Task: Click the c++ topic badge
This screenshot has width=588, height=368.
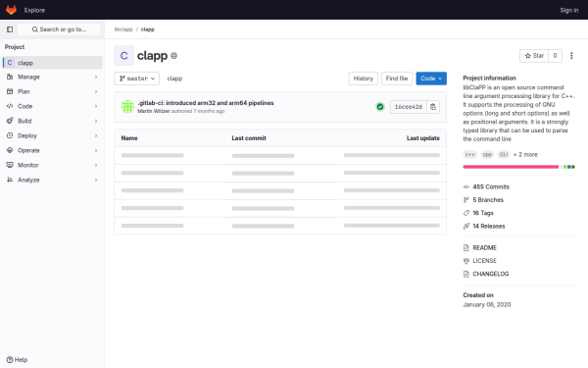Action: point(469,154)
